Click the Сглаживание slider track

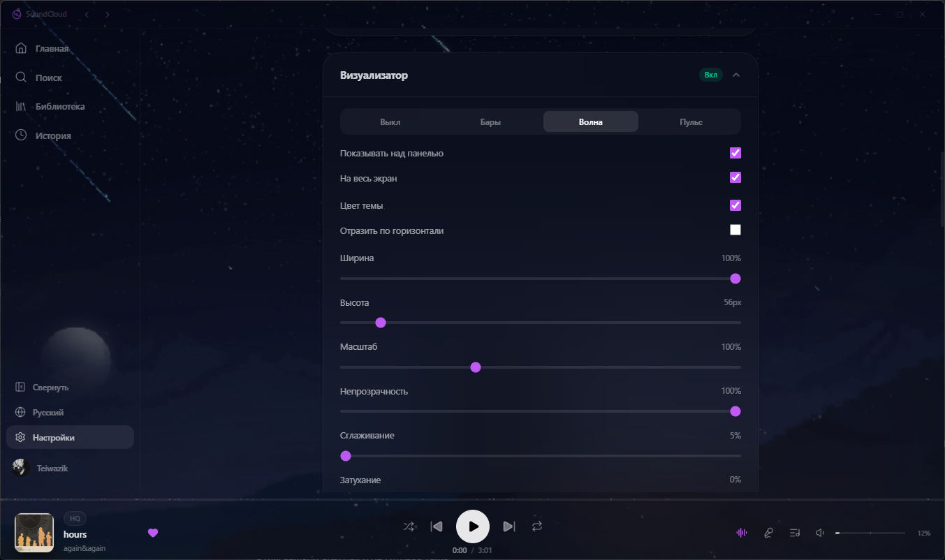pos(541,456)
